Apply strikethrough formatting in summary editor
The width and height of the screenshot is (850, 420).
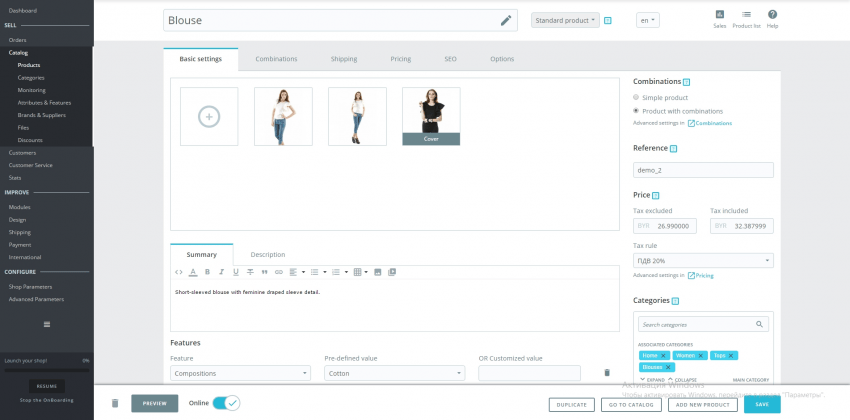[x=250, y=272]
